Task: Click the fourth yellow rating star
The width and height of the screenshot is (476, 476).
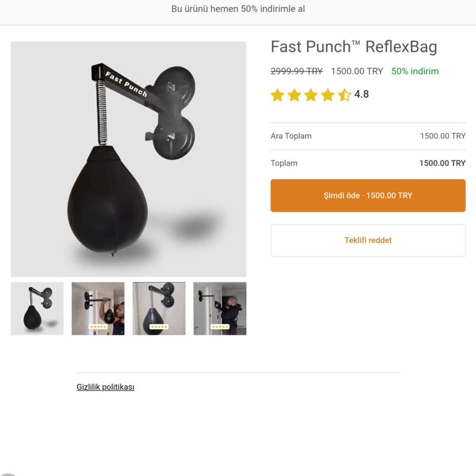Action: [x=328, y=95]
